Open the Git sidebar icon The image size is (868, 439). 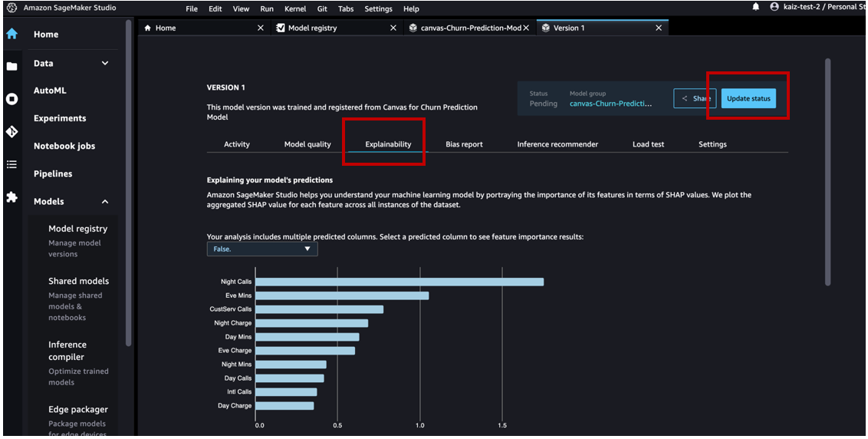pos(12,132)
